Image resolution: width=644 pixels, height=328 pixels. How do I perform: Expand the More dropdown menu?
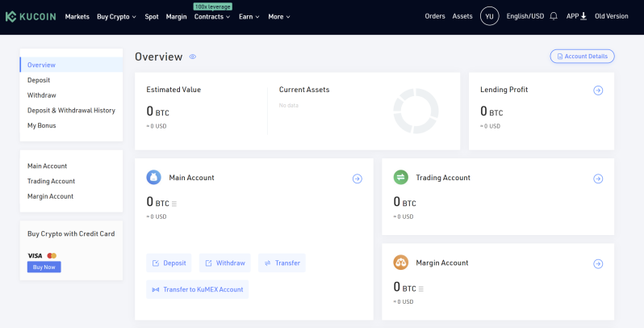(x=279, y=16)
